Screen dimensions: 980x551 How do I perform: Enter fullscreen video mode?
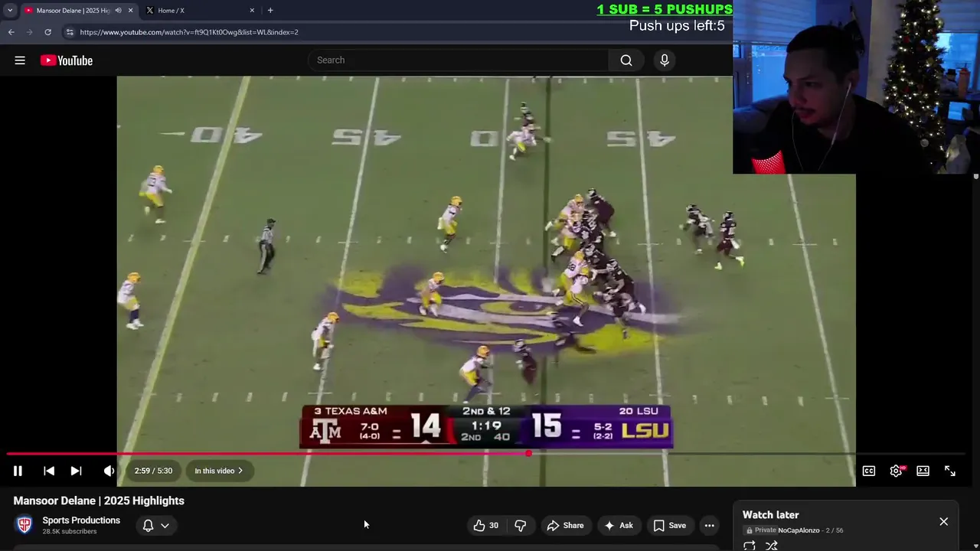click(x=950, y=471)
